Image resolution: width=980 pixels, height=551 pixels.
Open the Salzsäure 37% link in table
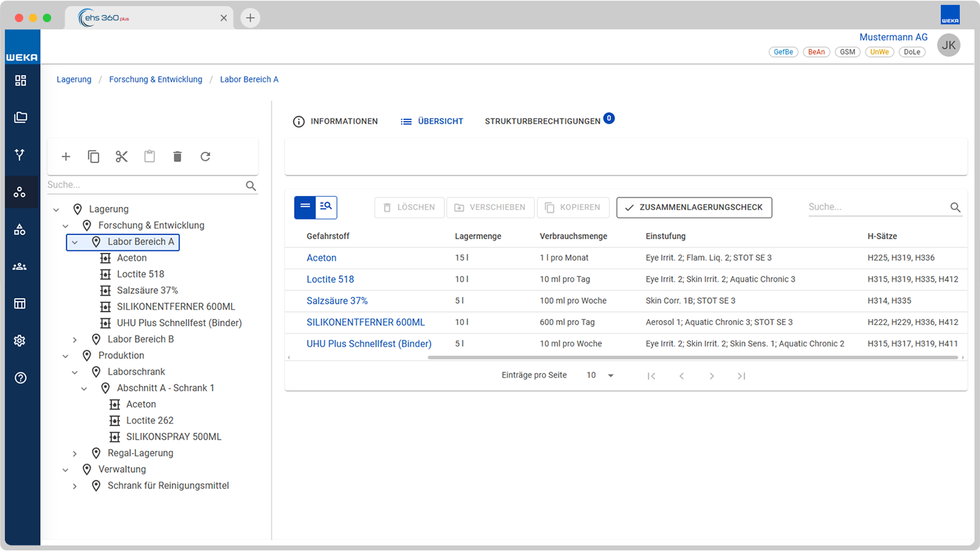pos(337,301)
